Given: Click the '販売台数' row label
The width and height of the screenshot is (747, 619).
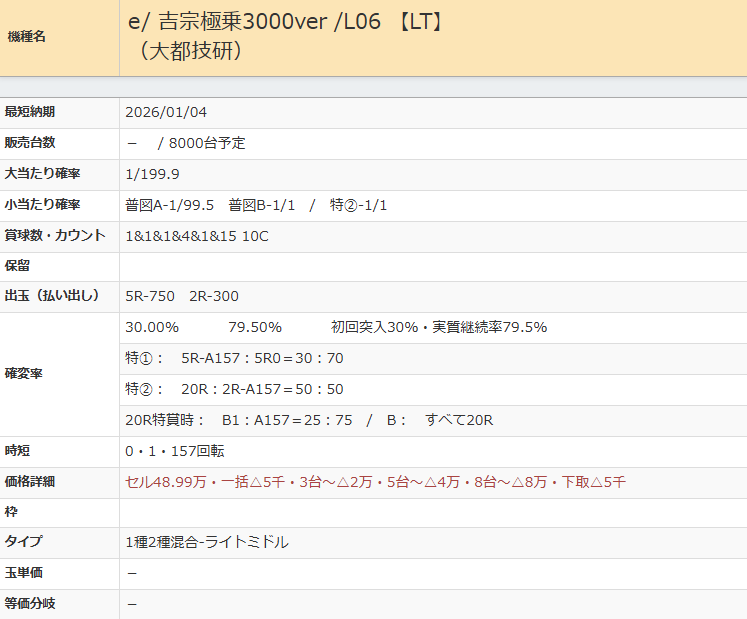Looking at the screenshot, I should coord(30,142).
